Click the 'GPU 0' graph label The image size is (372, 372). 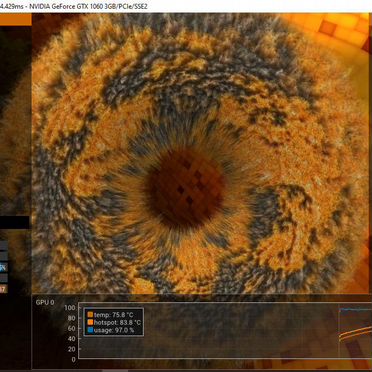(x=45, y=302)
